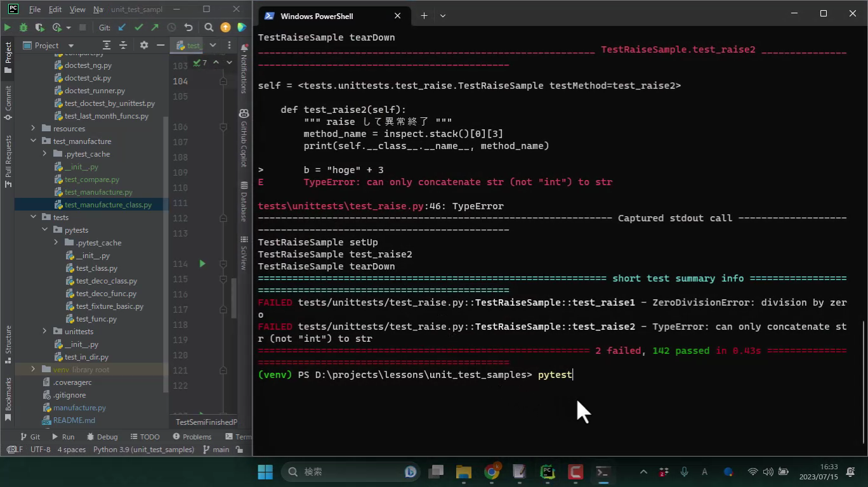Expand the unittests folder
The width and height of the screenshot is (868, 487).
pos(44,332)
